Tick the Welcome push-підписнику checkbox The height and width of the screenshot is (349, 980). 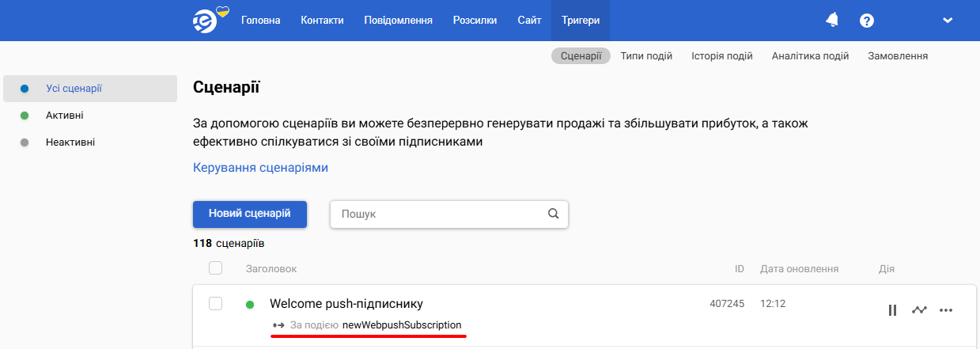click(215, 303)
